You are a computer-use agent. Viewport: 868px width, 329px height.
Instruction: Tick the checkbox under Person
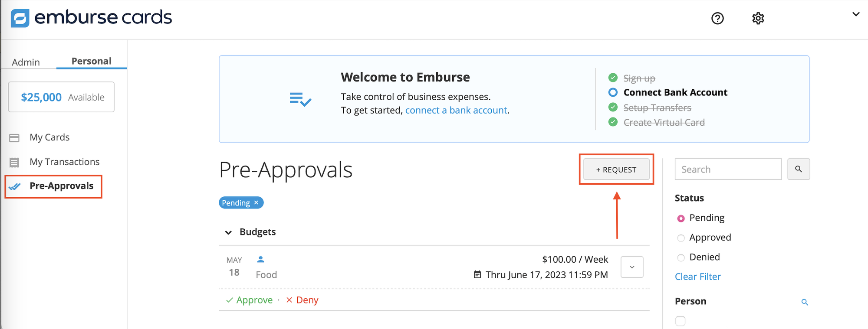681,321
